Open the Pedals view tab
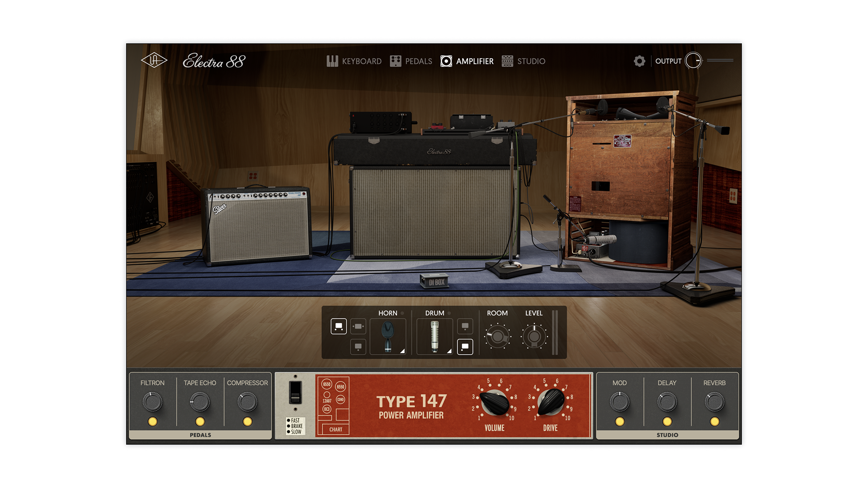868x488 pixels. point(411,61)
